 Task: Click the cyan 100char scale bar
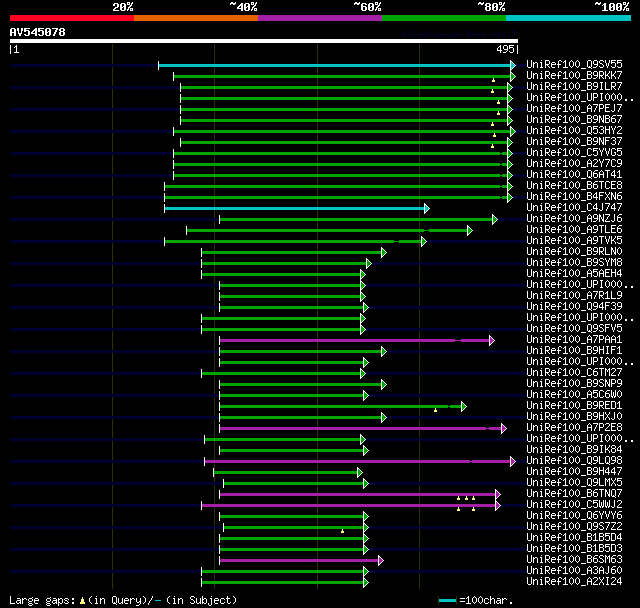tap(447, 600)
